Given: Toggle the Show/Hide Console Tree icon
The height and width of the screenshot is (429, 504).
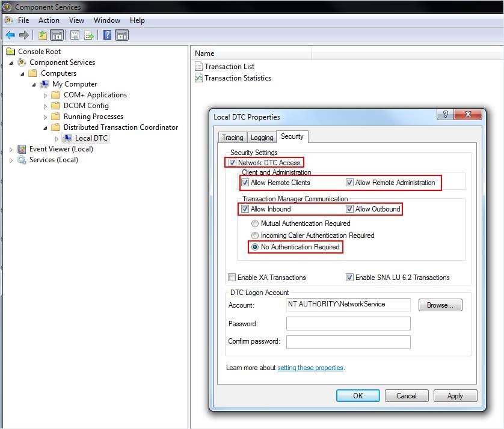Looking at the screenshot, I should tap(57, 35).
